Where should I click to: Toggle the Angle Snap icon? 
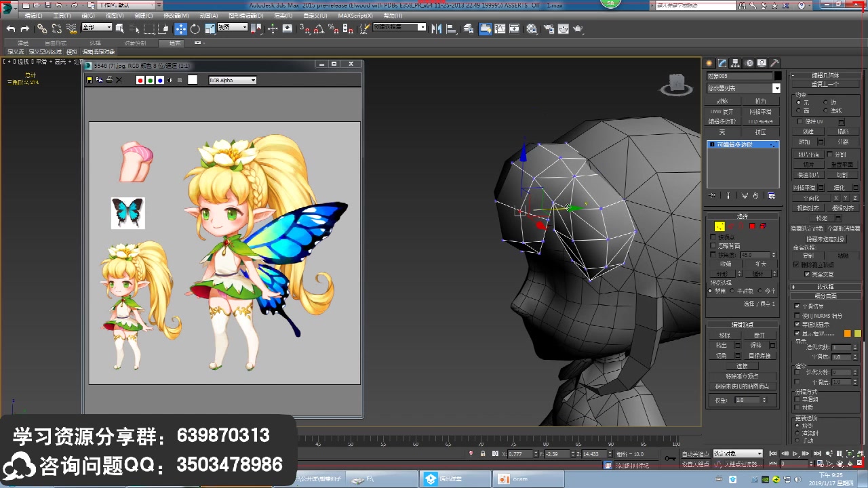[319, 29]
